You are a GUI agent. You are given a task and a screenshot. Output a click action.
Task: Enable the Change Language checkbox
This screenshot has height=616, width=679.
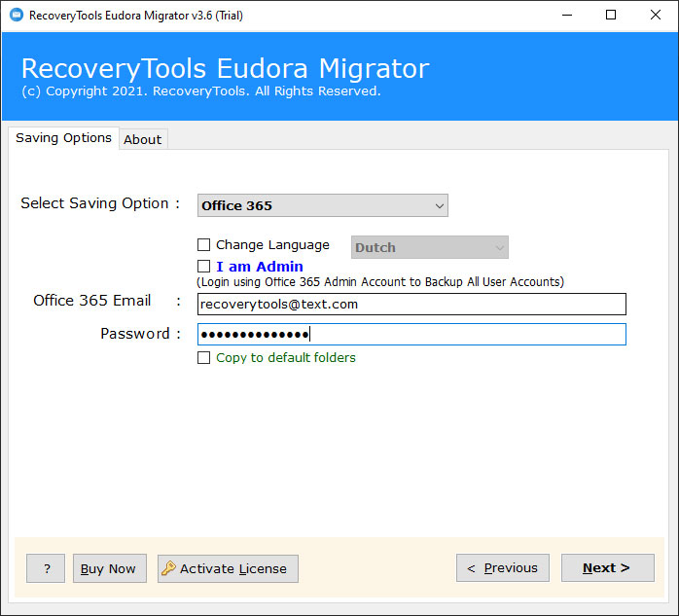(x=203, y=245)
